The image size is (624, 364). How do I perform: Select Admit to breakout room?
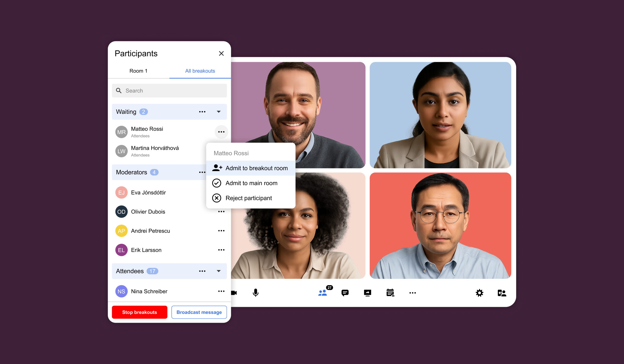251,168
